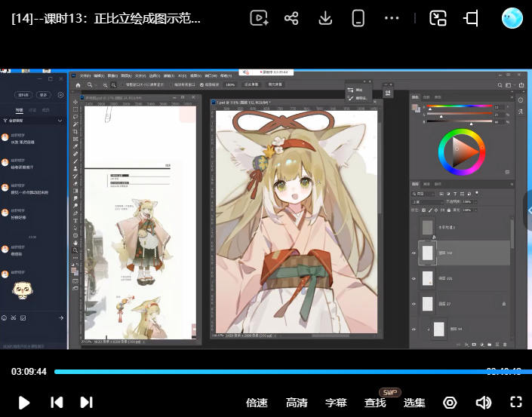Click the picture-in-picture icon in player header
The height and width of the screenshot is (417, 532).
click(438, 18)
